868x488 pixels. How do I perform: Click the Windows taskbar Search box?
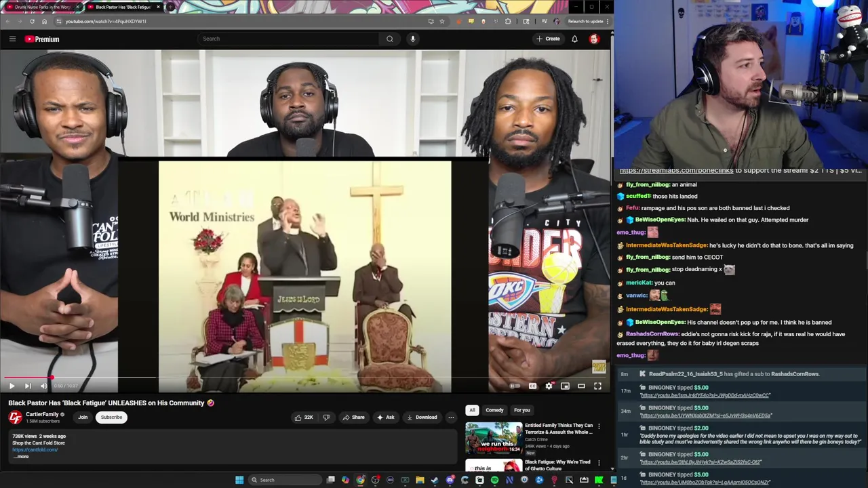[x=283, y=480]
